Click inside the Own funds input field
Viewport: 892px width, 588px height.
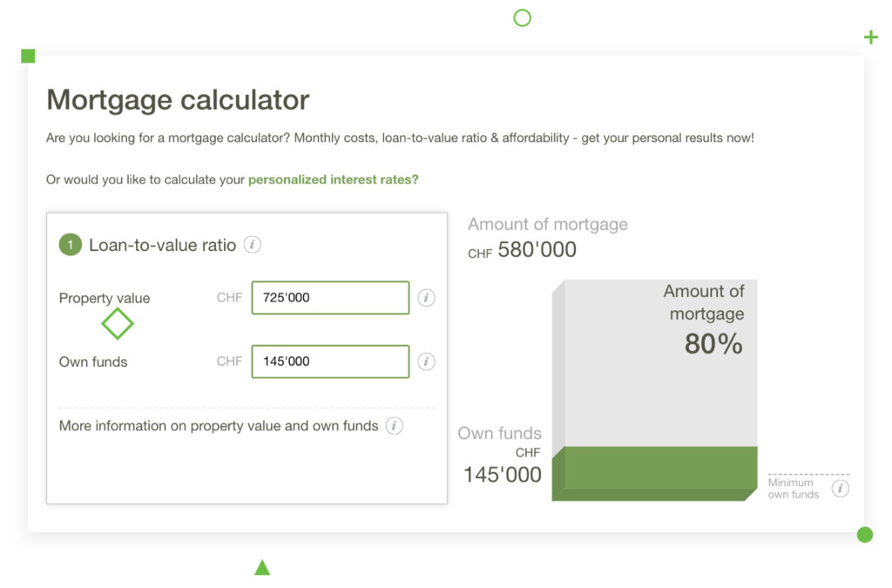(x=329, y=361)
